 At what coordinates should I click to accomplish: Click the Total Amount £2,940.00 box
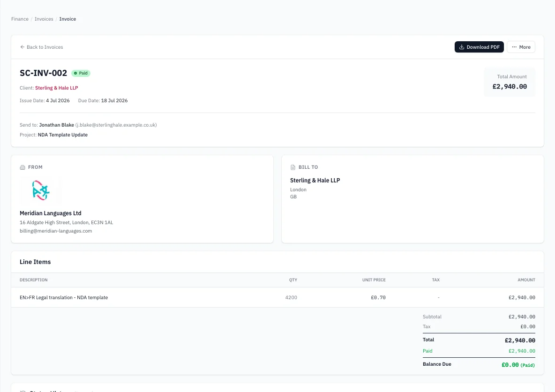pos(510,82)
